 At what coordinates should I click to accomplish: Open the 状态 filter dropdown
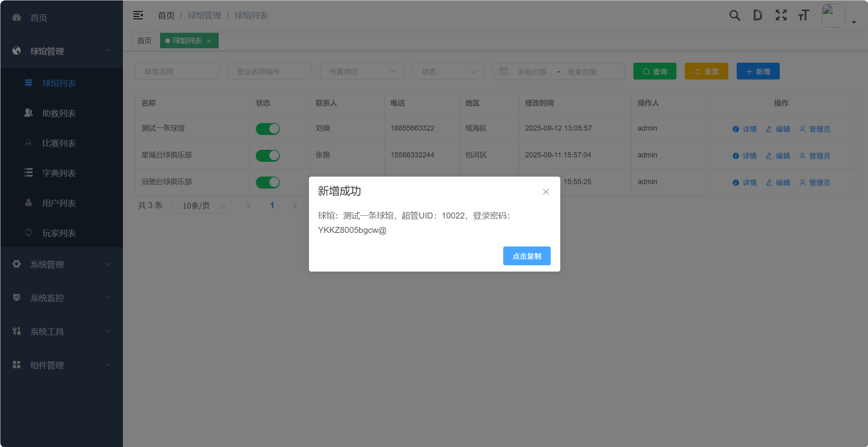coord(448,72)
